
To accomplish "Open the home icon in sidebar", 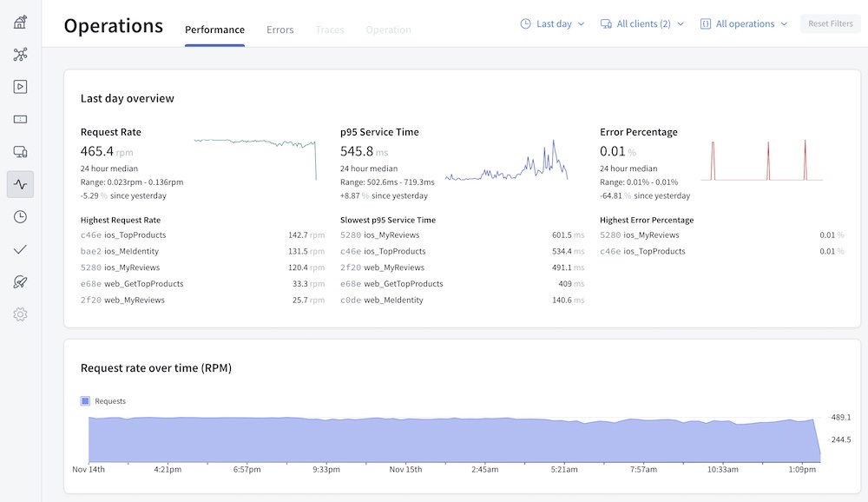I will tap(20, 22).
